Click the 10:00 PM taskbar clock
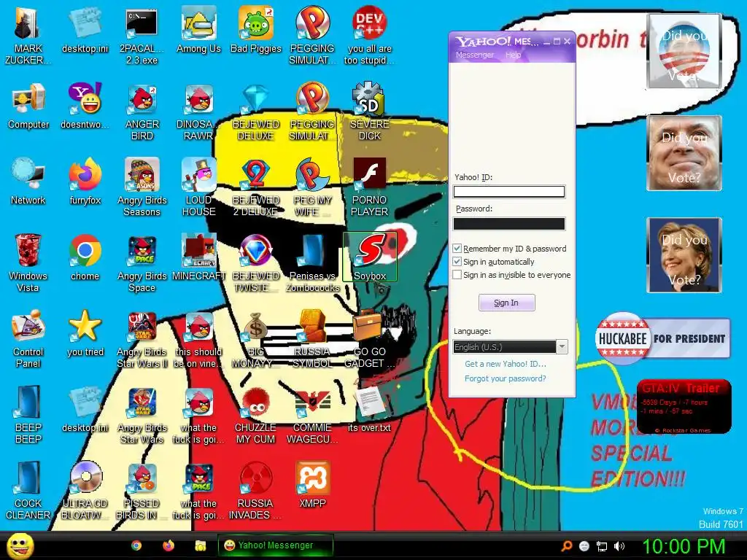This screenshot has width=747, height=560. [x=684, y=546]
